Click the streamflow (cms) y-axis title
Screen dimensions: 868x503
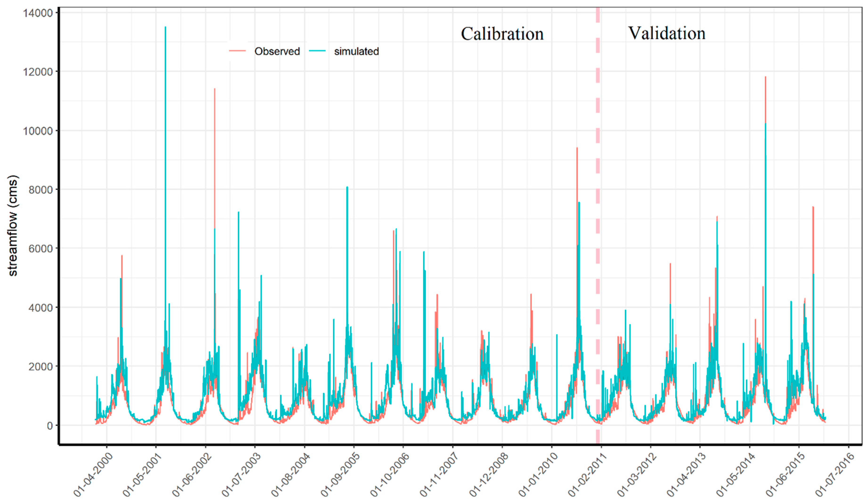point(13,226)
